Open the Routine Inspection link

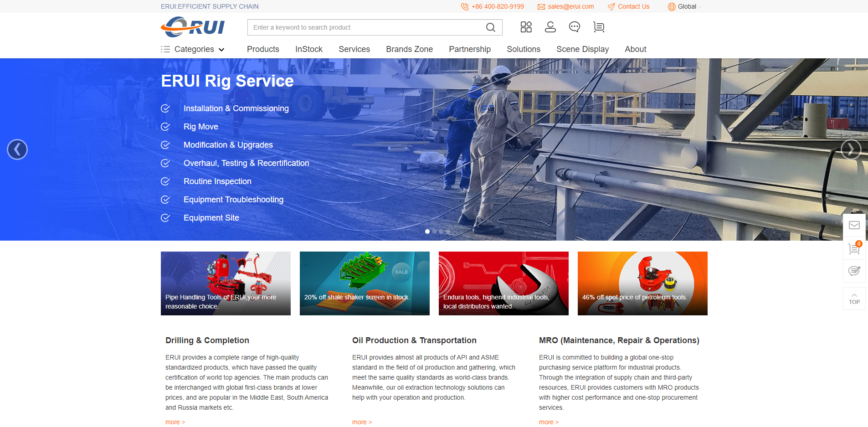tap(217, 181)
